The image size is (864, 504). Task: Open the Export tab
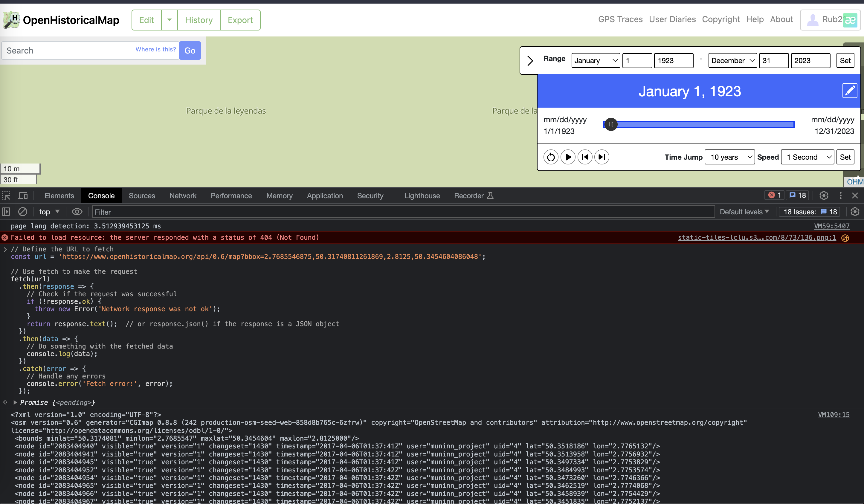pyautogui.click(x=240, y=20)
